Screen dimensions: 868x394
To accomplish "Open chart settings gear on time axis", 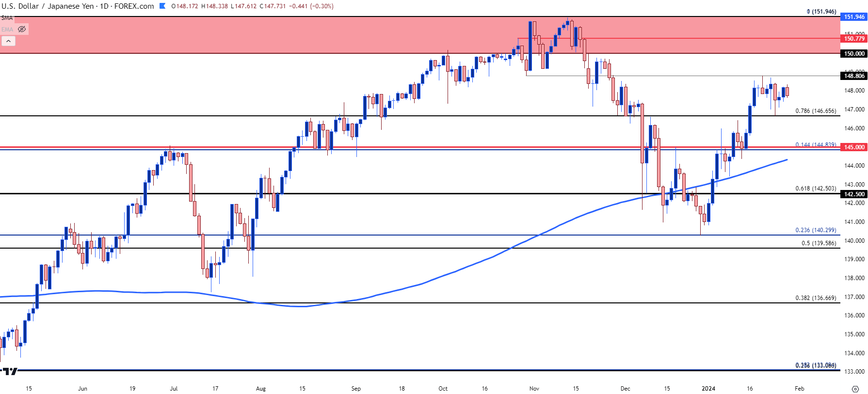I will pos(855,389).
